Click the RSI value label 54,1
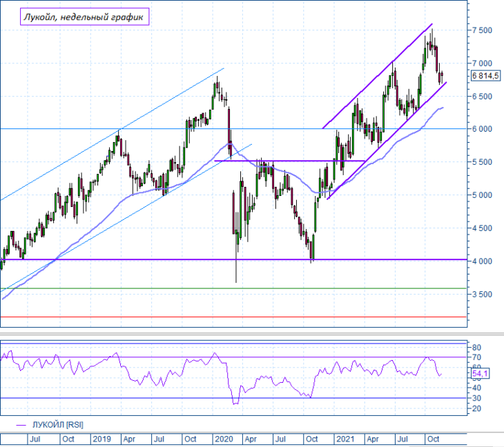Viewport: 504px width, 447px height. pos(481,373)
